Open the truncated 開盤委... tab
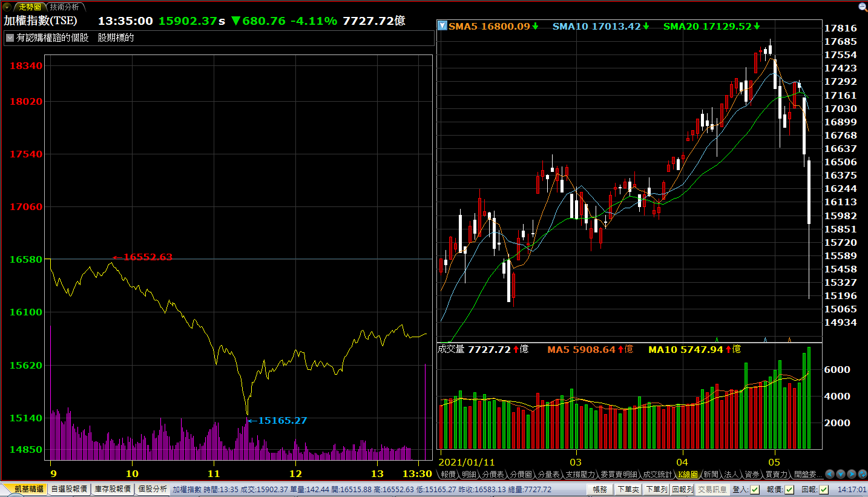This screenshot has width=868, height=497. [808, 475]
